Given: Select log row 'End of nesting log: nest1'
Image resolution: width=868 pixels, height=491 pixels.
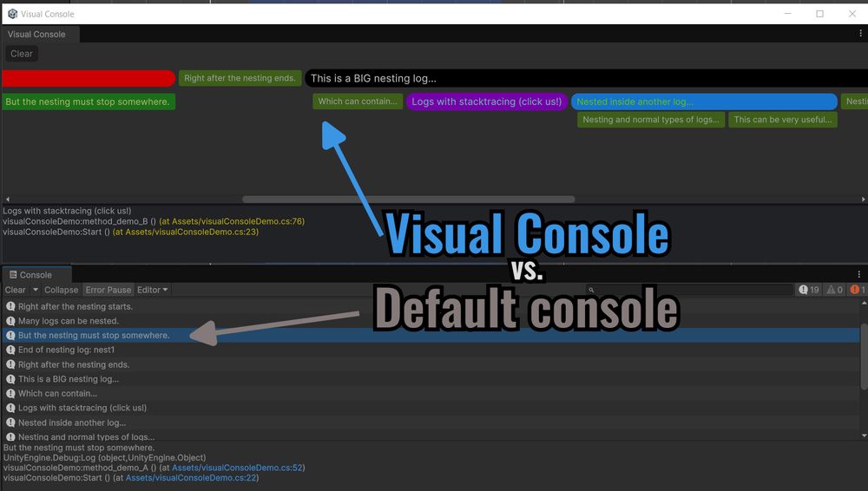Looking at the screenshot, I should point(431,350).
